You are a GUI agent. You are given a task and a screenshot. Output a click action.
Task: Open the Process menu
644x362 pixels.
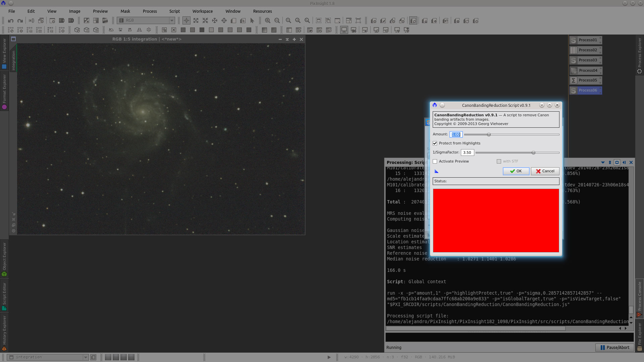pyautogui.click(x=150, y=11)
